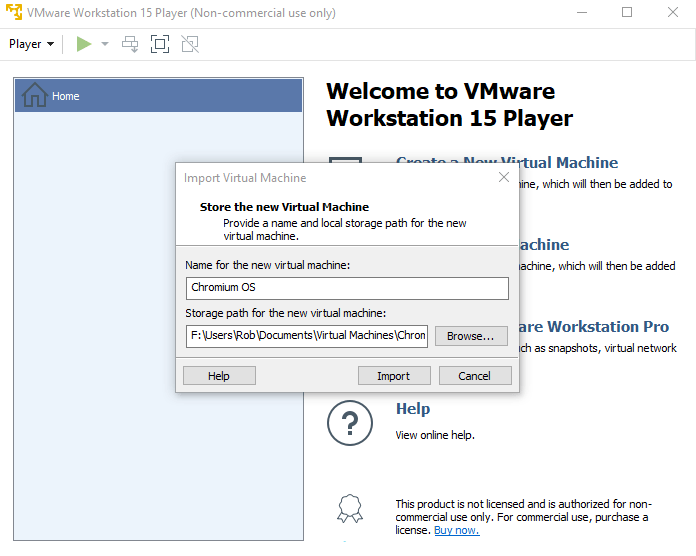Click the VMware logo in title bar
The image size is (696, 556).
coord(14,12)
